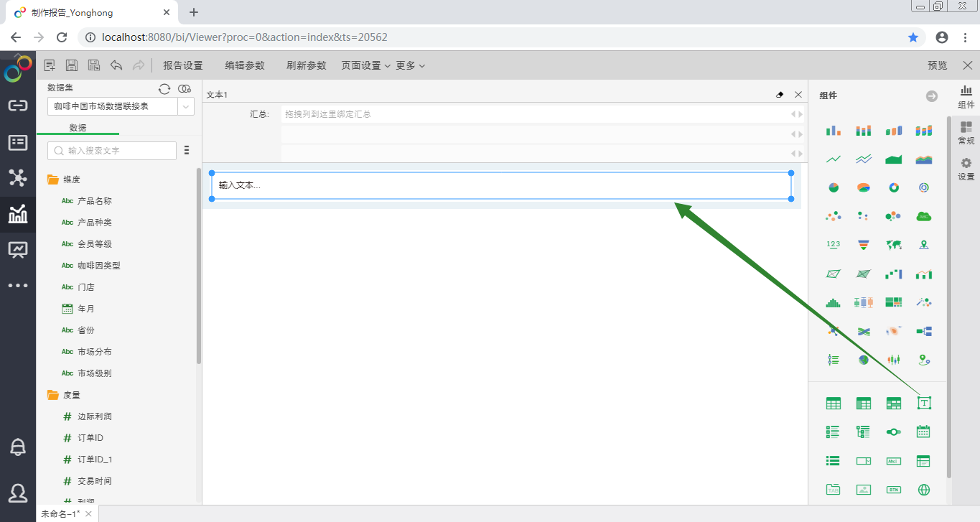The image size is (980, 522).
Task: Pick the funnel chart component
Action: point(864,245)
